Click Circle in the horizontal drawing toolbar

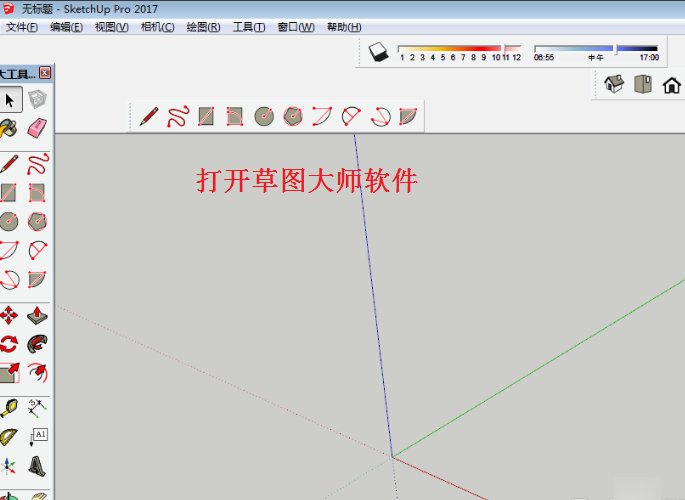(x=264, y=116)
